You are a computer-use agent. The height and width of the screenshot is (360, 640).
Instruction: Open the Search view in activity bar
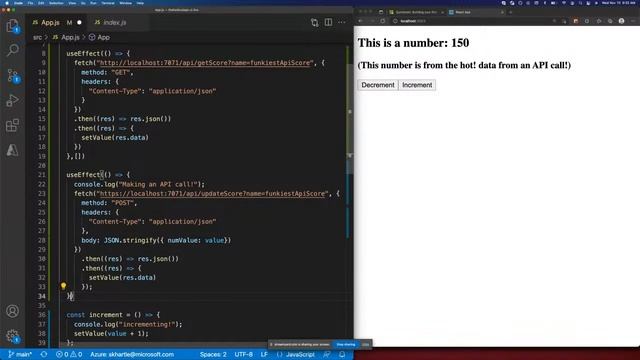point(12,51)
